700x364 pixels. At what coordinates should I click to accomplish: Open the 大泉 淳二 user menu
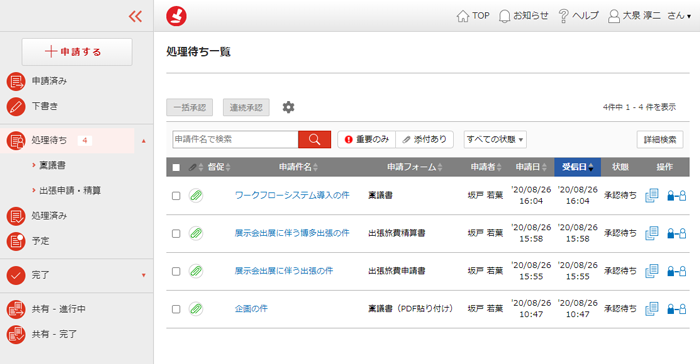[x=650, y=16]
